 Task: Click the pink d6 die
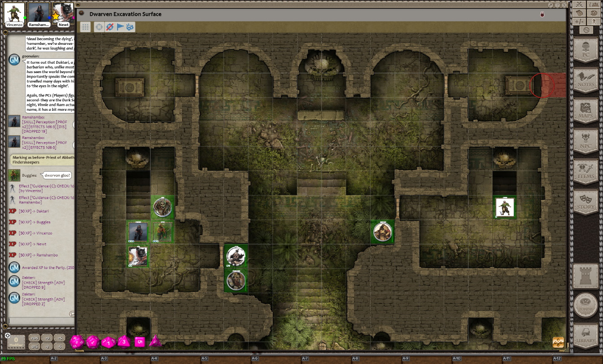140,342
